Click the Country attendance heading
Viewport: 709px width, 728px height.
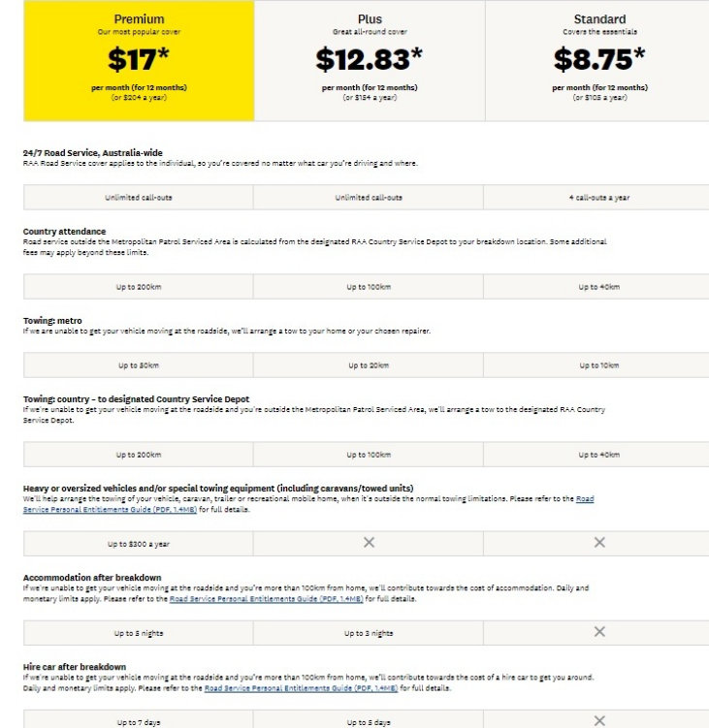(65, 232)
